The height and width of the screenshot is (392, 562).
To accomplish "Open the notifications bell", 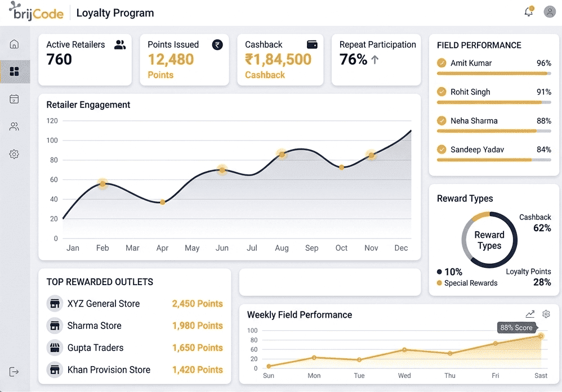I will click(529, 12).
